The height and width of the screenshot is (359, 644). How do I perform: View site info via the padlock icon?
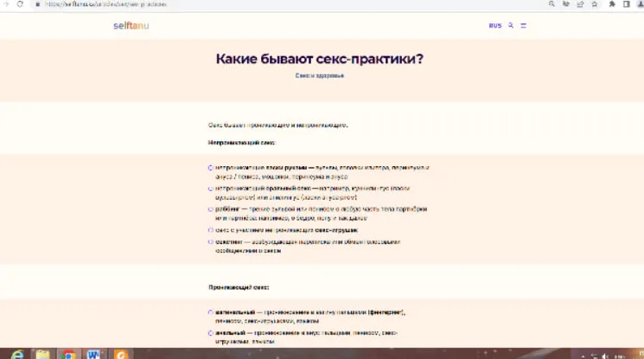click(x=37, y=4)
